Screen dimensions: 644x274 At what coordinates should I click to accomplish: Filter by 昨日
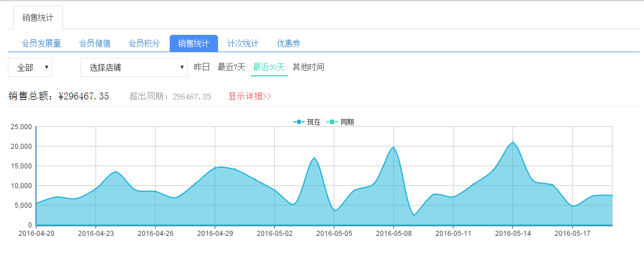202,67
